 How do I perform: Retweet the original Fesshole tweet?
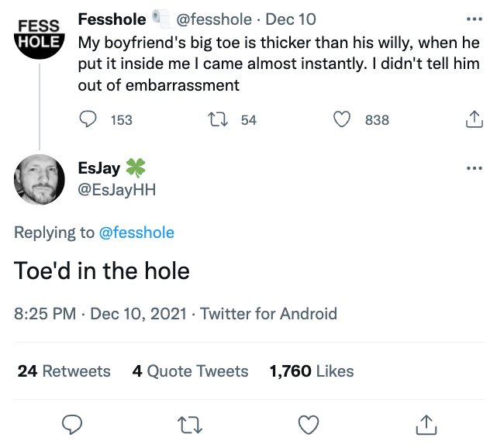pos(217,119)
